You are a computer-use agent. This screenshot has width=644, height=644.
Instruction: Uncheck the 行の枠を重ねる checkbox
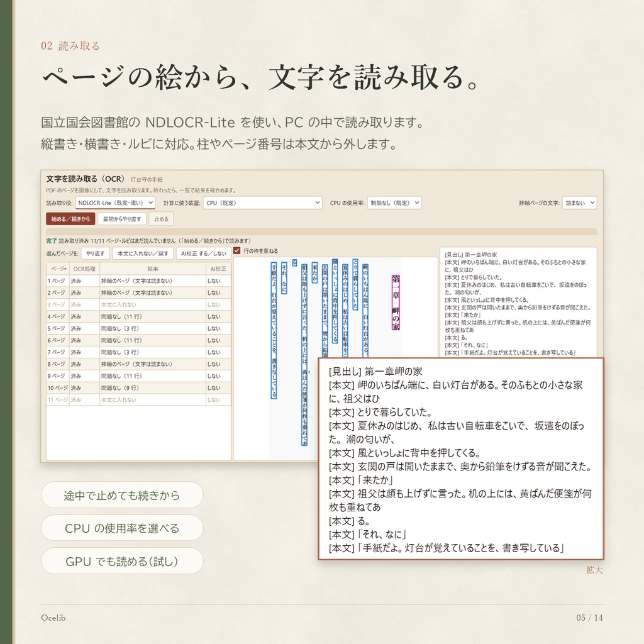click(x=237, y=250)
